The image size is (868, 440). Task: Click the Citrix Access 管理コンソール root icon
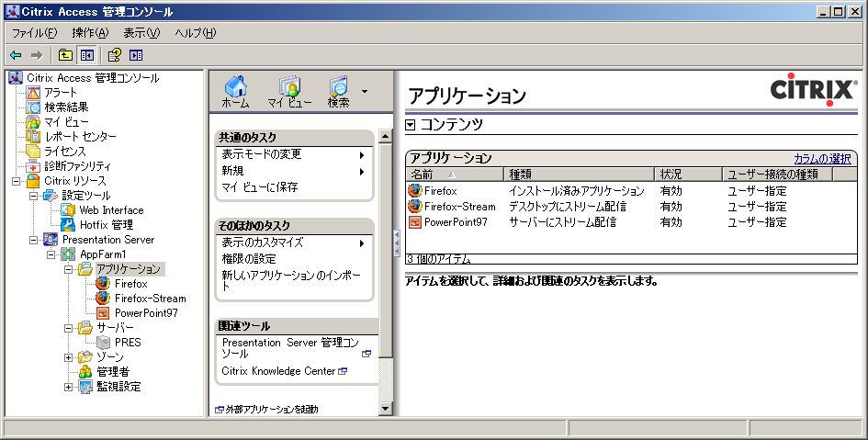pos(16,78)
